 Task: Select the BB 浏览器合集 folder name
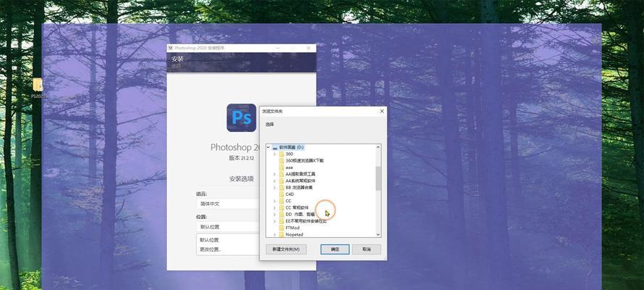(x=299, y=187)
